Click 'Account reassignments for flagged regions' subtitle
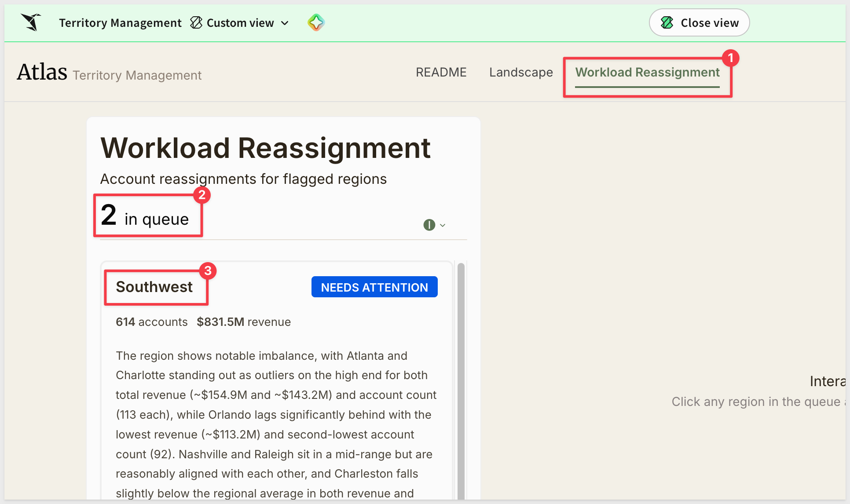This screenshot has height=504, width=850. [x=243, y=179]
